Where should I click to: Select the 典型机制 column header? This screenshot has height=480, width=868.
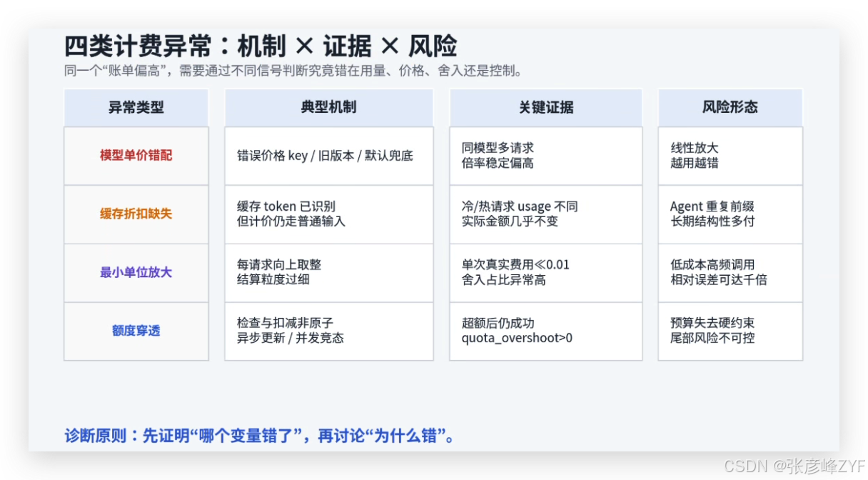coord(329,108)
